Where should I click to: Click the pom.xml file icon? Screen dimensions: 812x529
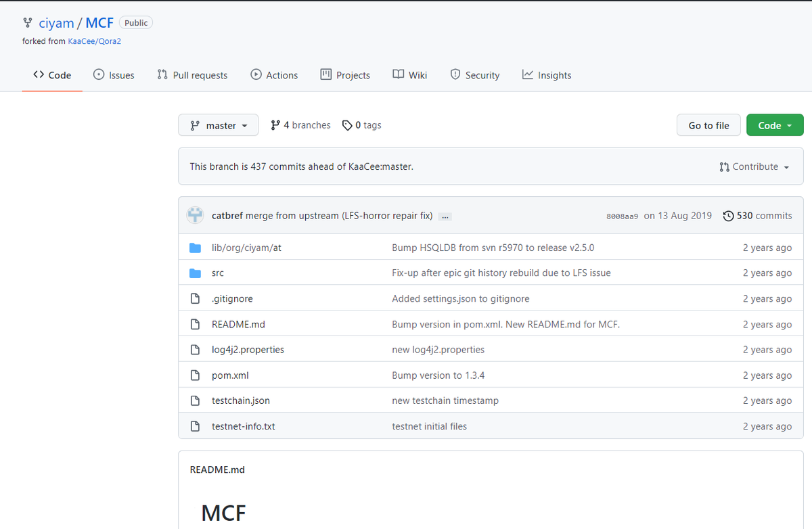196,375
